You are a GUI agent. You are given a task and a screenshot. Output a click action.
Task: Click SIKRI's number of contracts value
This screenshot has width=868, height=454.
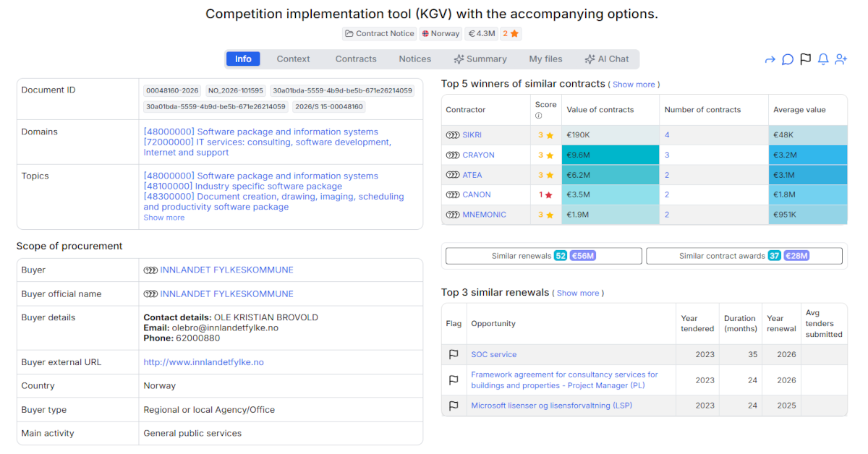(667, 135)
